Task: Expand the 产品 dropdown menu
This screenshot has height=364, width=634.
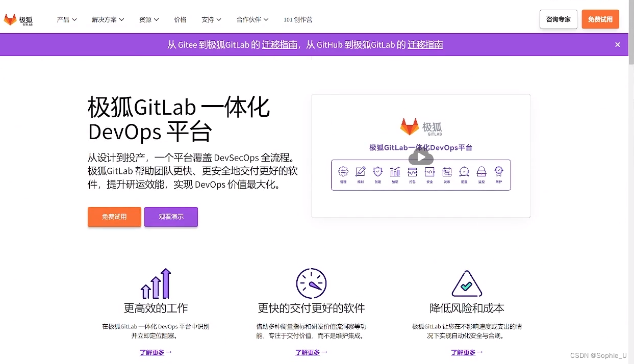Action: [x=67, y=20]
